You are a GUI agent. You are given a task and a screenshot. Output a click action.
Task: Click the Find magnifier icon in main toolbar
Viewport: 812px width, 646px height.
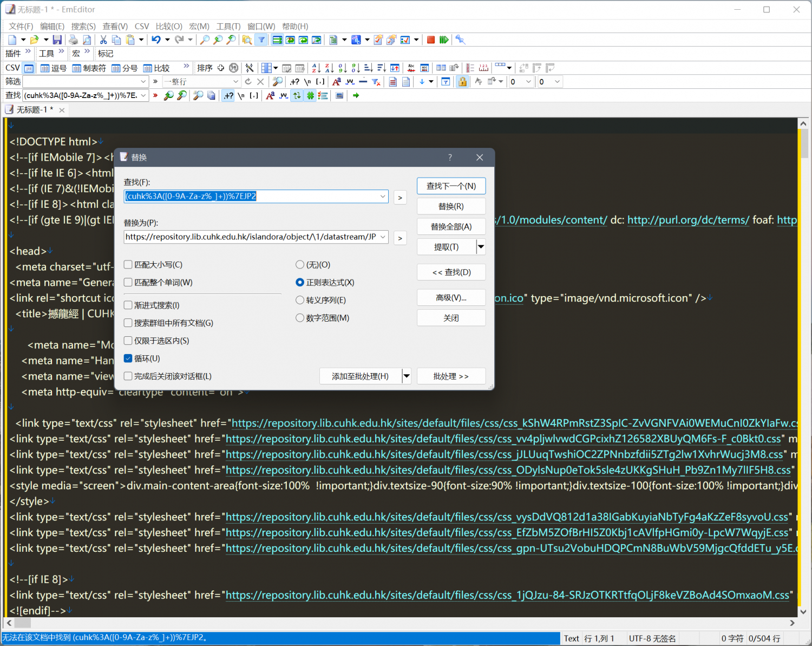(205, 40)
